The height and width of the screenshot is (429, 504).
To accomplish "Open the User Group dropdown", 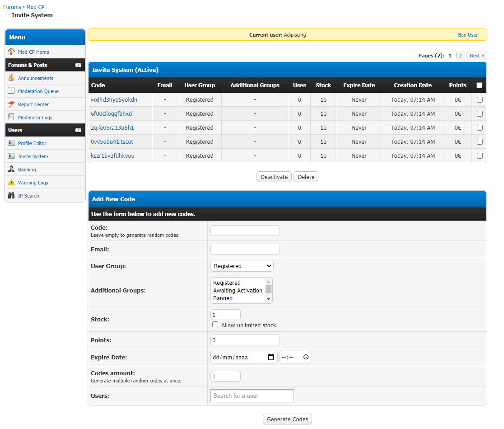I will [x=242, y=266].
